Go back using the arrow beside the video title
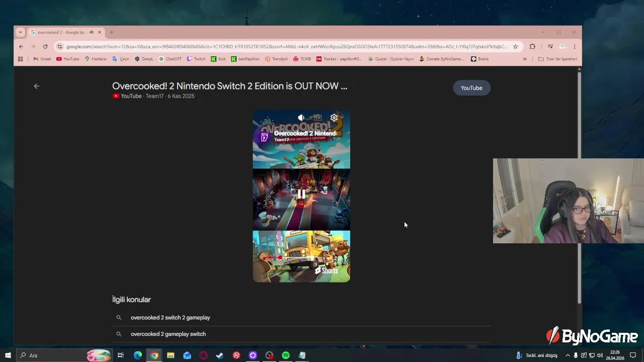The image size is (644, 362). pos(36,86)
